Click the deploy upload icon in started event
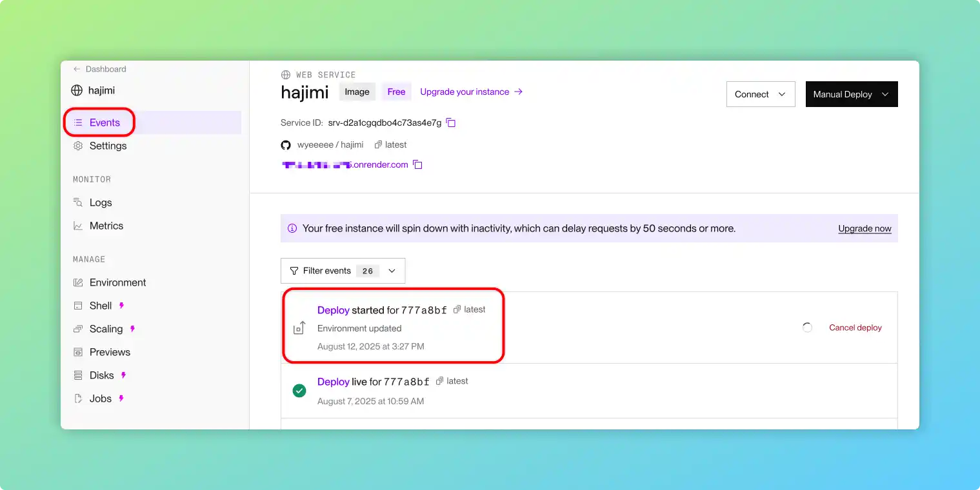The width and height of the screenshot is (980, 490). click(x=299, y=328)
